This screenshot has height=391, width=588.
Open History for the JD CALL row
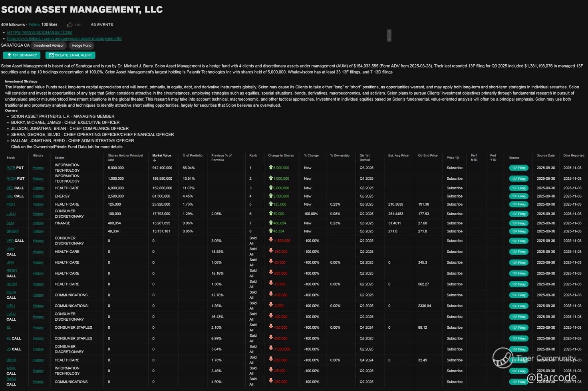pos(38,349)
